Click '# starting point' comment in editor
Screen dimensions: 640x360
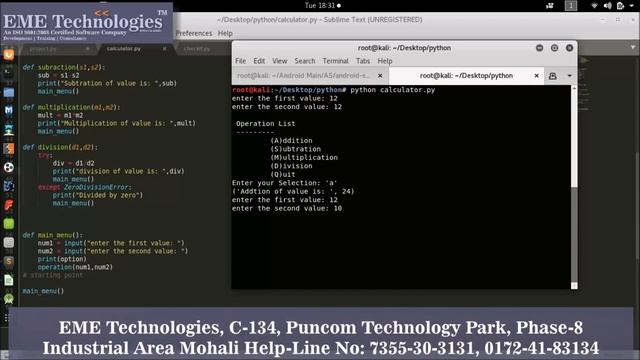coord(53,275)
